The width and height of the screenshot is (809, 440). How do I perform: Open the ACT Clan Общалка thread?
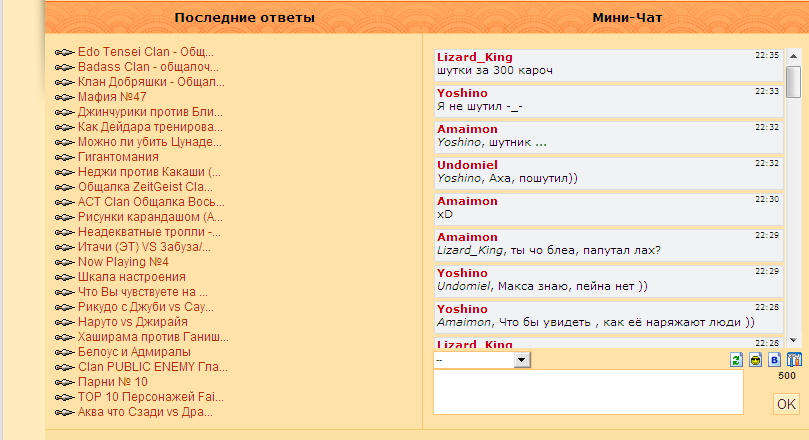tap(151, 202)
